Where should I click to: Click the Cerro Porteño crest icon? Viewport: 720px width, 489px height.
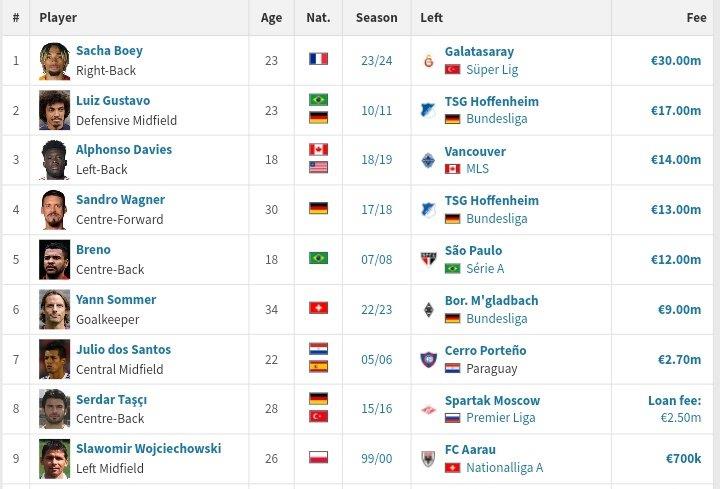click(x=428, y=359)
